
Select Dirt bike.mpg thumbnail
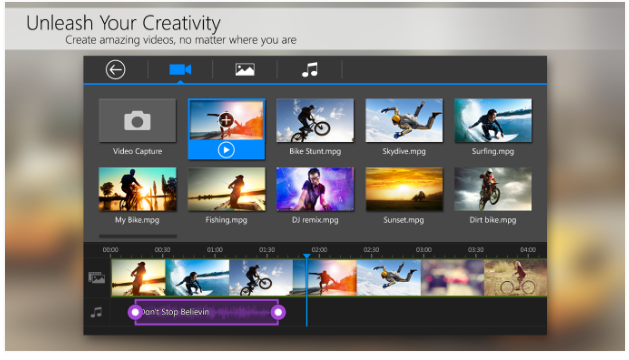click(493, 189)
